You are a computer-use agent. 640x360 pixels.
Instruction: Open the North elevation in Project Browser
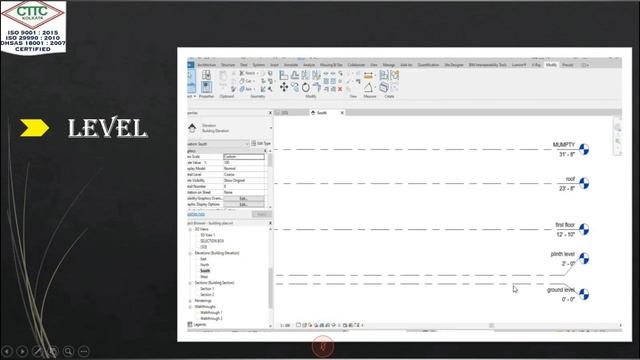(x=204, y=265)
